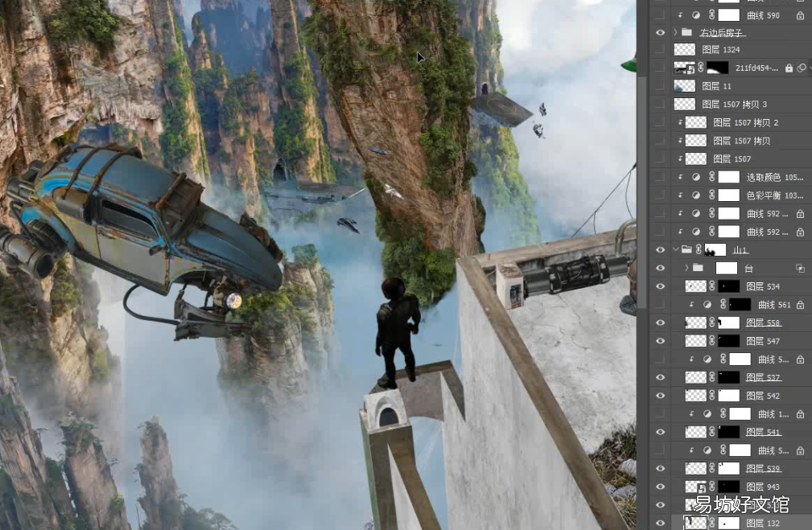This screenshot has width=812, height=530.
Task: Click the lock icon on 曲线 1... layer
Action: coord(800,414)
